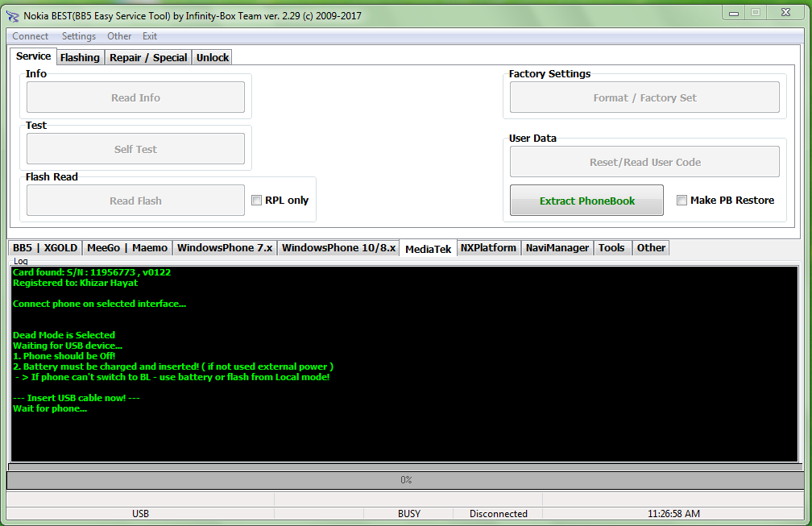Open the Unlock tab
The image size is (812, 526).
[x=213, y=57]
